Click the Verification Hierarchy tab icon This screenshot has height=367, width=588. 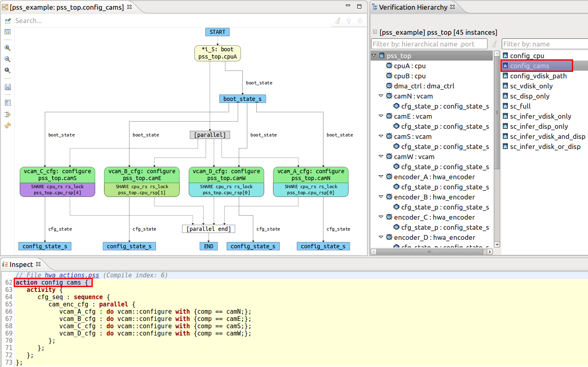pos(375,7)
